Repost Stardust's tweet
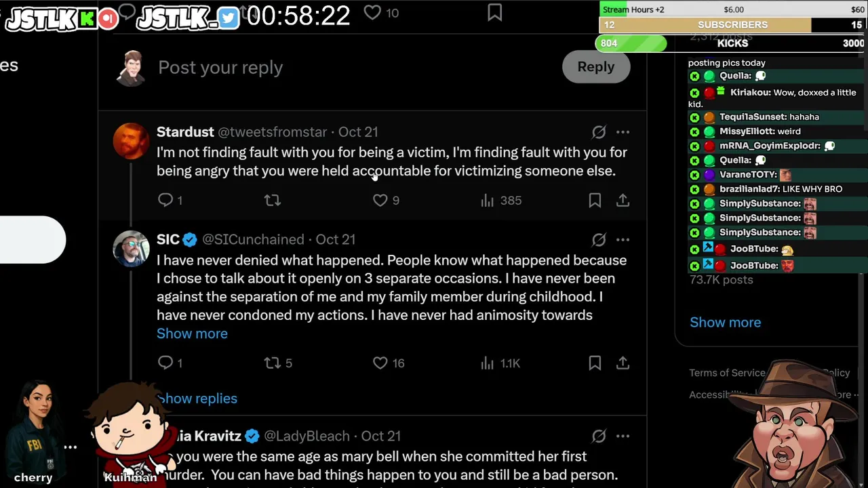Image resolution: width=868 pixels, height=488 pixels. click(x=272, y=200)
